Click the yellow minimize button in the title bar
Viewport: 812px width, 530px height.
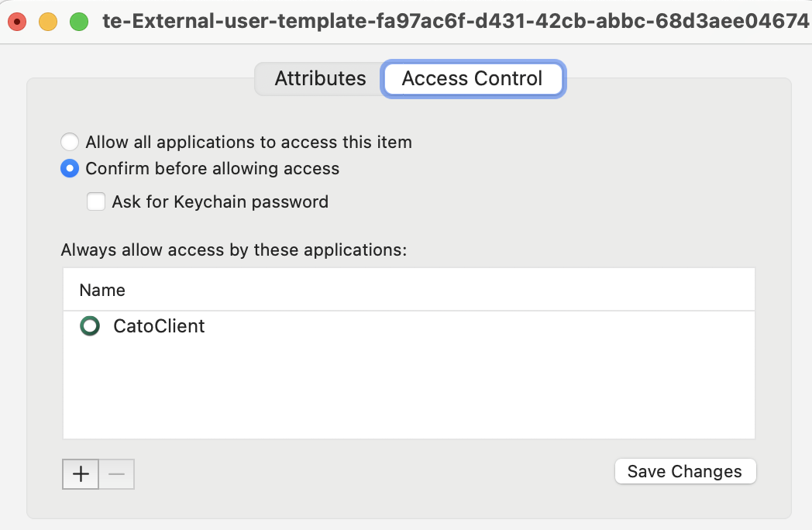46,21
